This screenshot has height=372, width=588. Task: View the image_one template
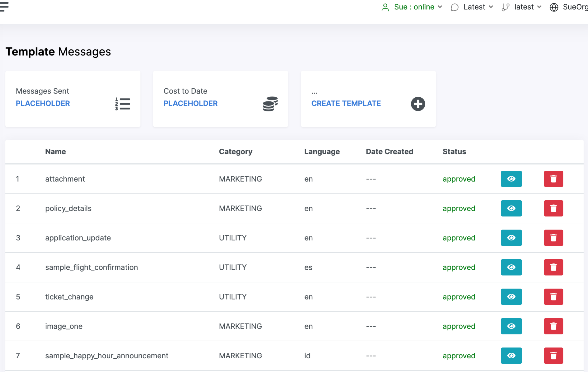(x=511, y=326)
